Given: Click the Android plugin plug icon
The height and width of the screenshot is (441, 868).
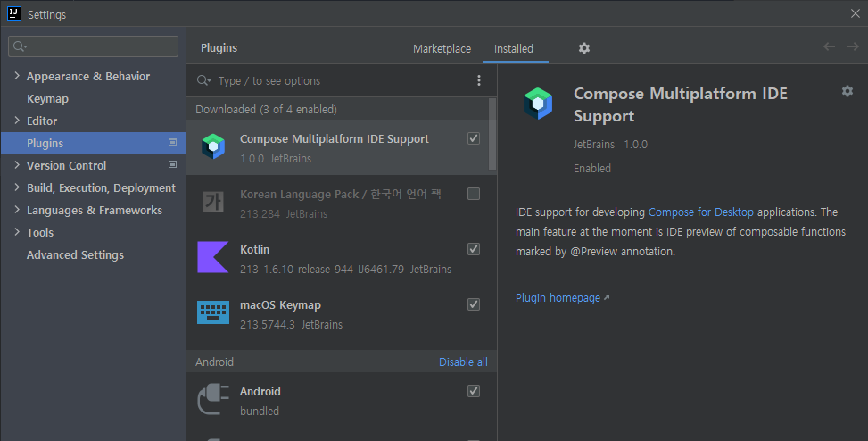Looking at the screenshot, I should 214,399.
